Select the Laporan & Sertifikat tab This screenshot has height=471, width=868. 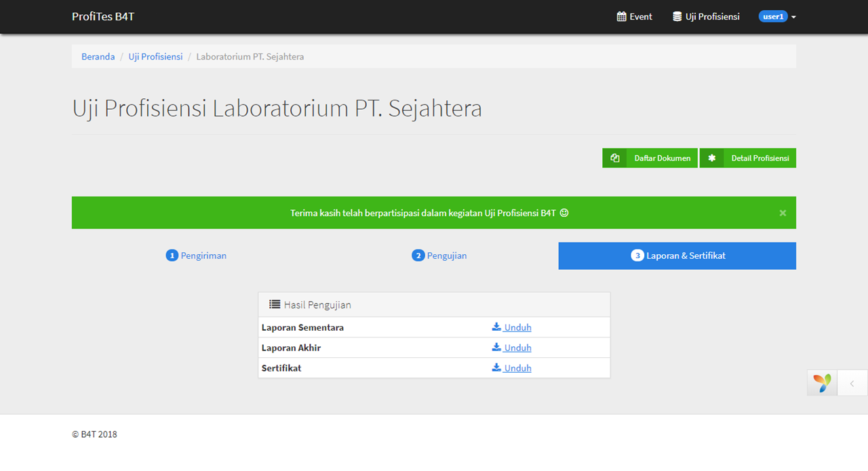pyautogui.click(x=677, y=256)
